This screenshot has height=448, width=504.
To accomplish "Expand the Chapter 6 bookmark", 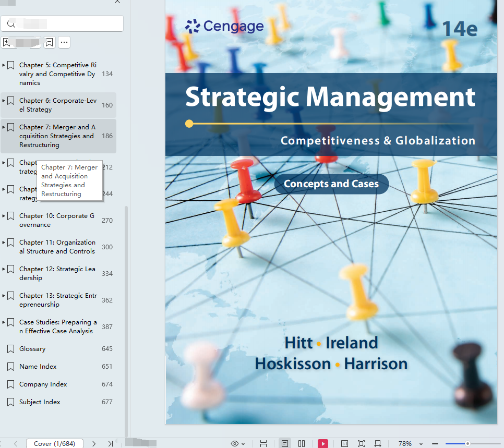I will pyautogui.click(x=3, y=101).
